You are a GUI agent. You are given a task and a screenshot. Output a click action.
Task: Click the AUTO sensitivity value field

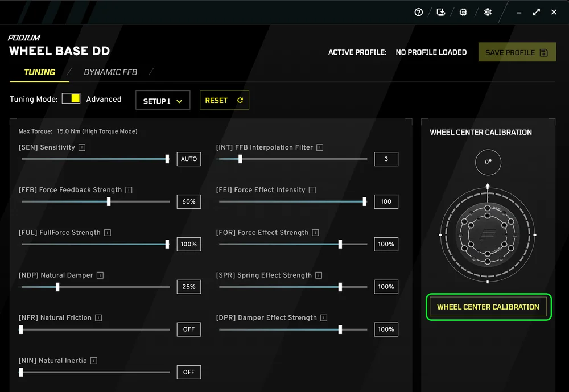coord(188,159)
